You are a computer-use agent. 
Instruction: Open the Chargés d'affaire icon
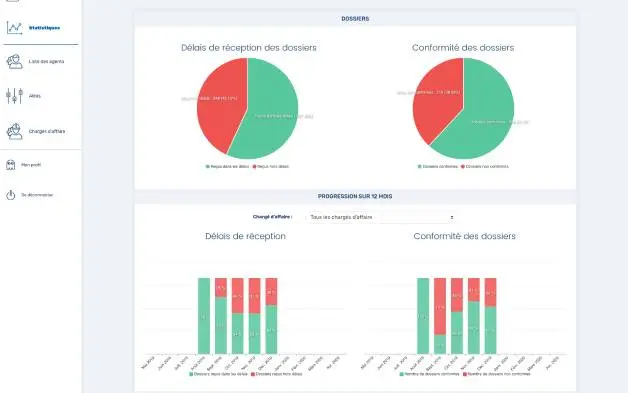tap(14, 131)
